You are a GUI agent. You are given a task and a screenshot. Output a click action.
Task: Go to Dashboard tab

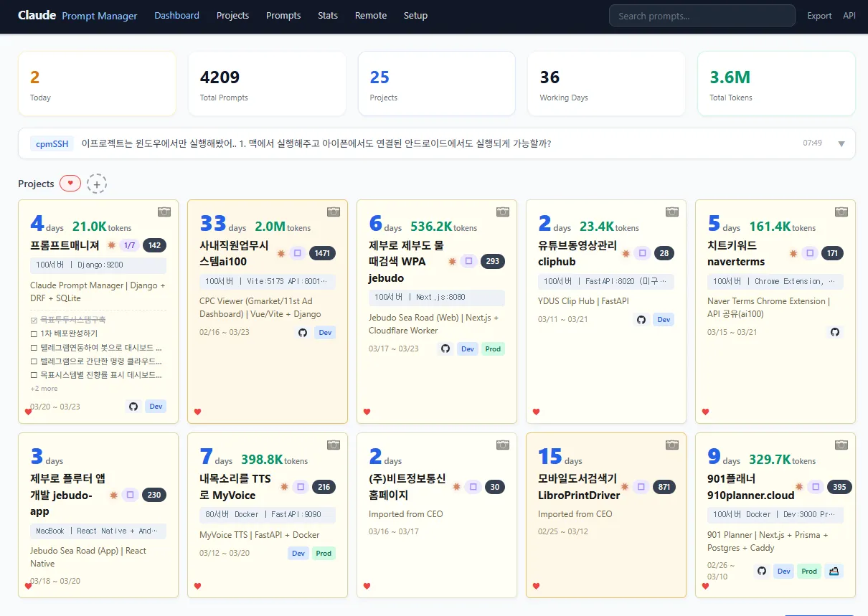[x=177, y=15]
